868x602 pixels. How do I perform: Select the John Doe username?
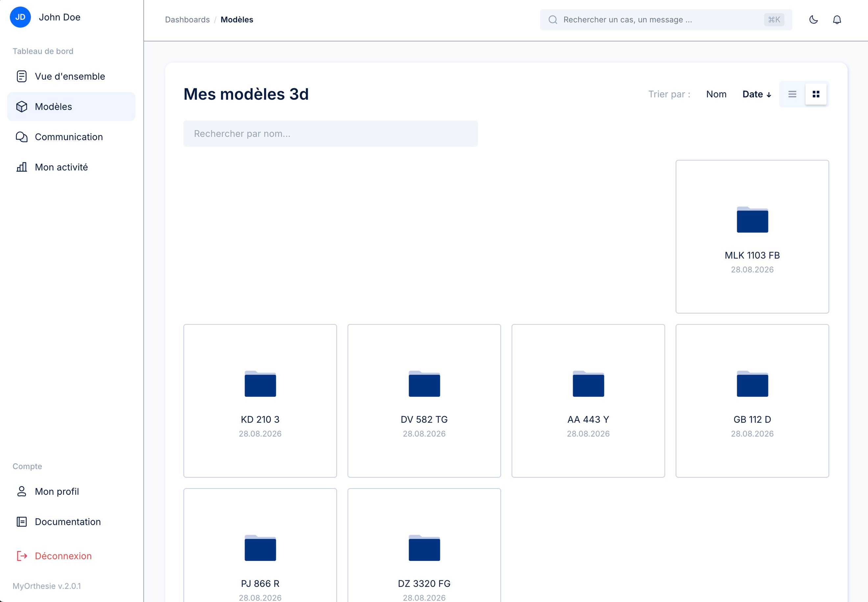[60, 17]
